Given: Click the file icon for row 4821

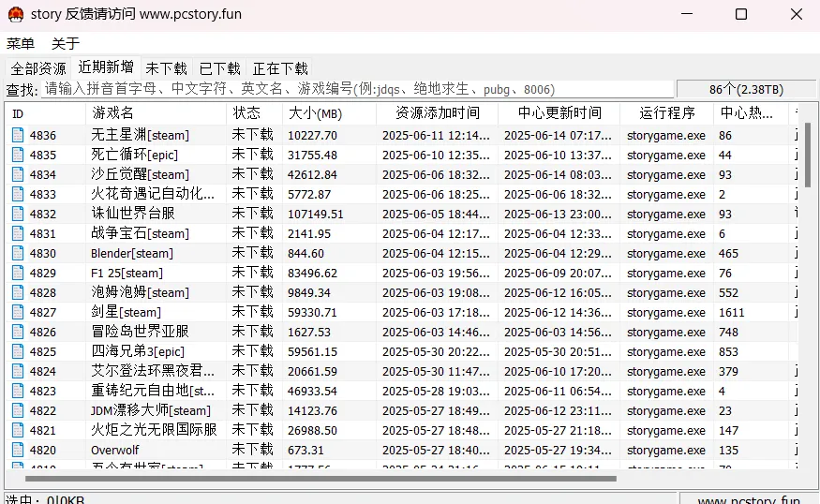Looking at the screenshot, I should 18,430.
